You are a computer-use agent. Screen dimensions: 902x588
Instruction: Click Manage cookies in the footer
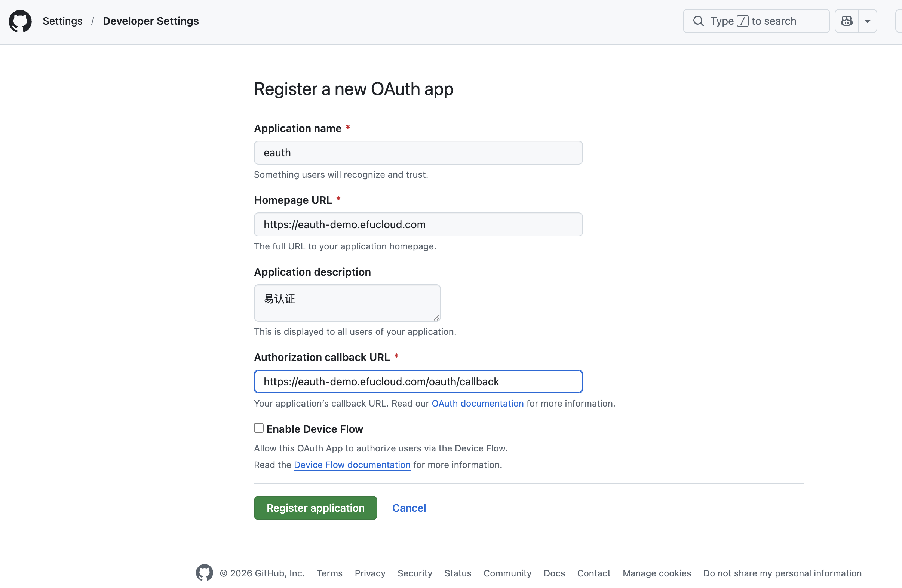coord(657,573)
